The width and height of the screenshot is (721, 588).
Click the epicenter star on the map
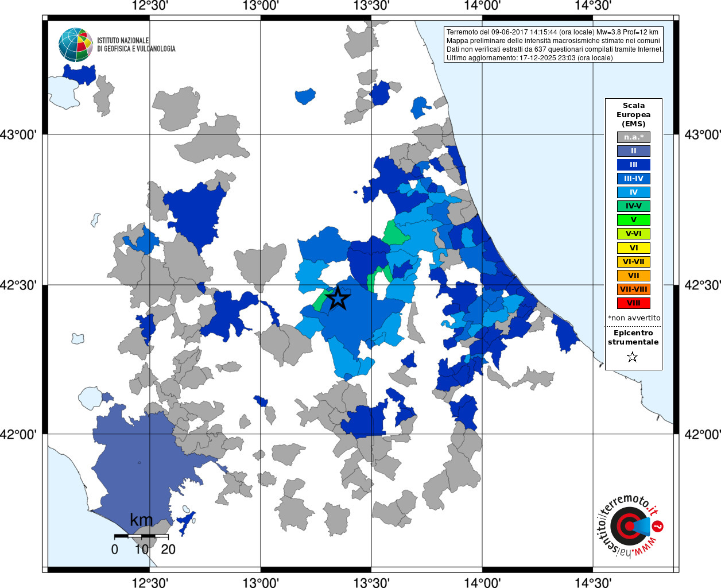[338, 297]
